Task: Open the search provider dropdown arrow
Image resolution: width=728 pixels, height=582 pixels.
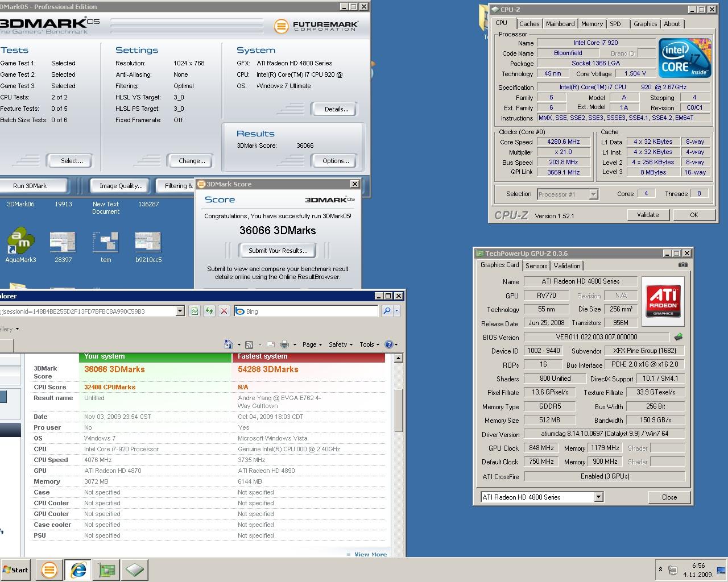Action: [397, 311]
